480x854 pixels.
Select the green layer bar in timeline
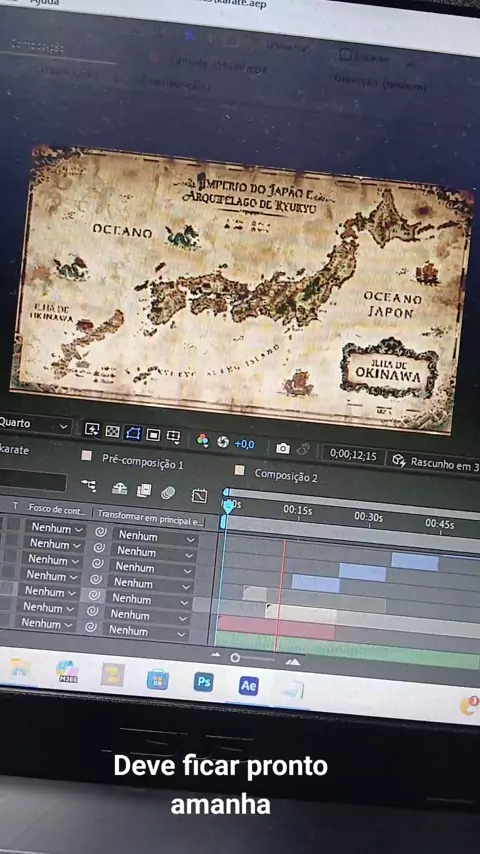348,649
